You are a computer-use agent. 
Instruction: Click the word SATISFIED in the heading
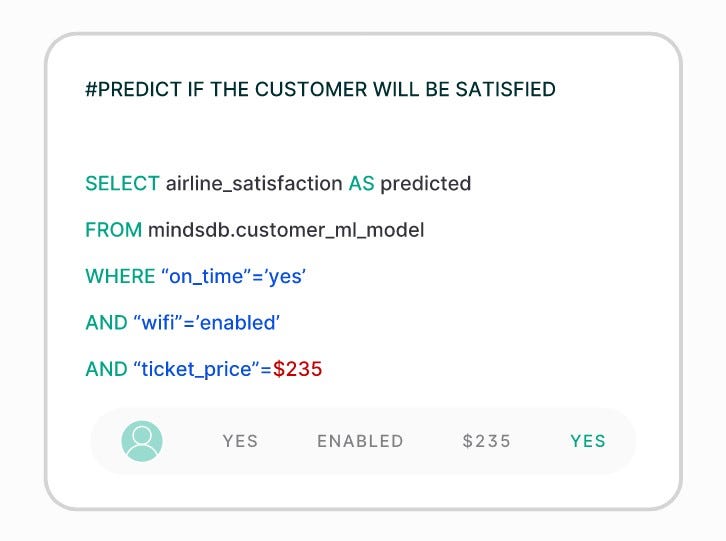click(x=506, y=89)
